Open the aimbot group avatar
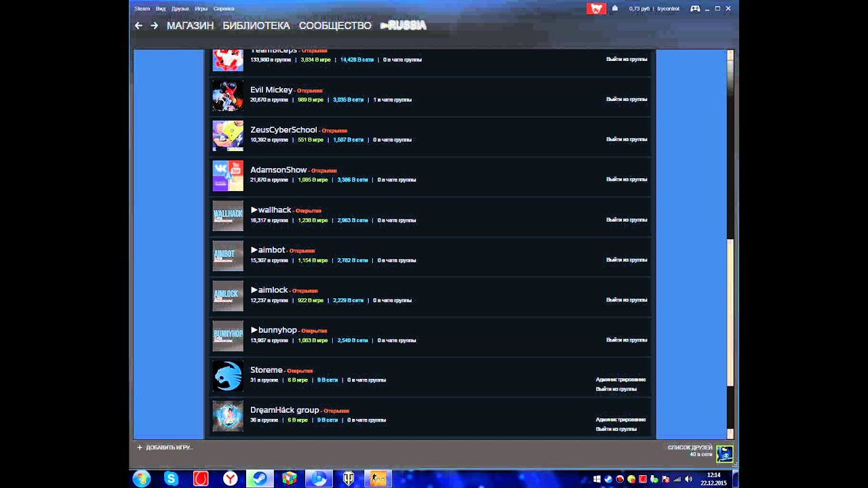Image resolution: width=868 pixels, height=488 pixels. point(228,256)
